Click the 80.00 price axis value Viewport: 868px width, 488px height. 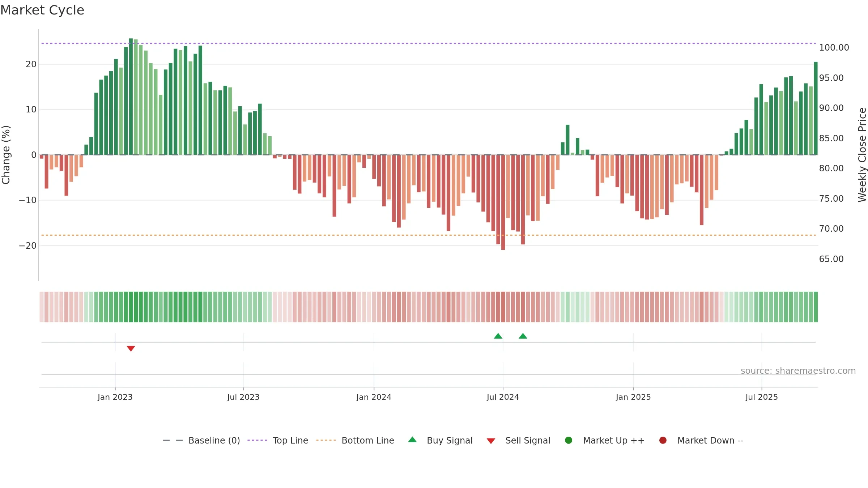831,168
